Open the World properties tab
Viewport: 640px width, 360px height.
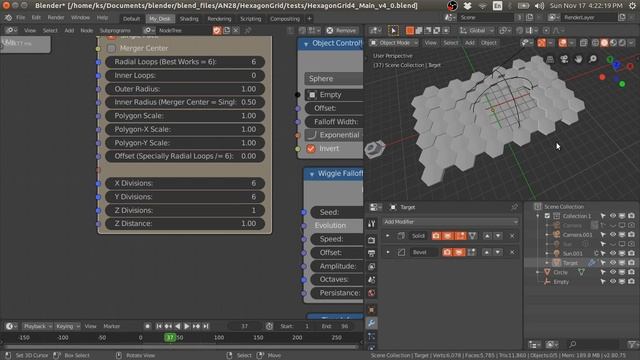point(371,293)
